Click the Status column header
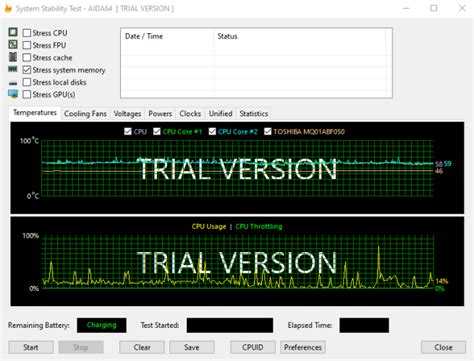 pyautogui.click(x=299, y=36)
